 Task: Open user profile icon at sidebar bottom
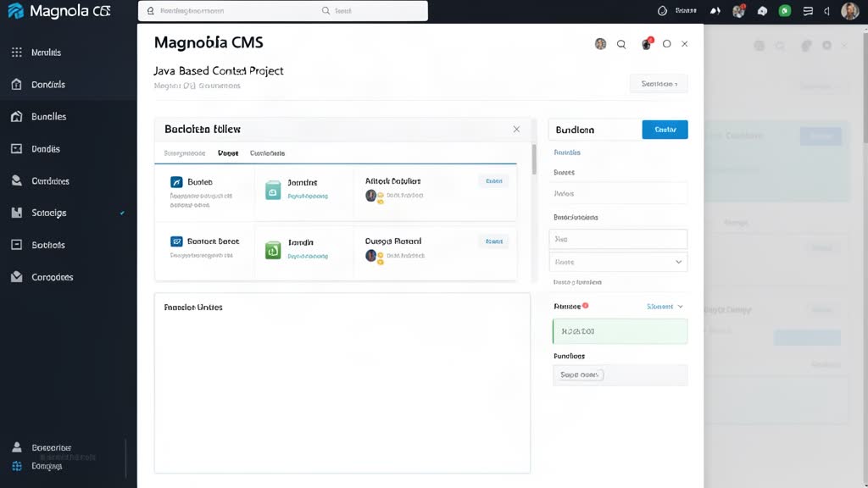17,447
